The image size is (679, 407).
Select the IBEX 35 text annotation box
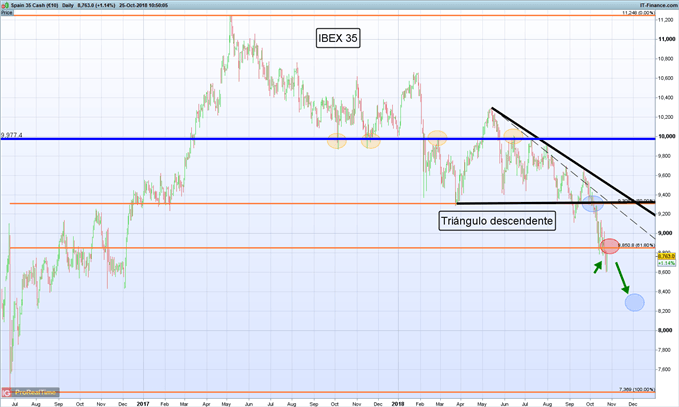coord(338,38)
